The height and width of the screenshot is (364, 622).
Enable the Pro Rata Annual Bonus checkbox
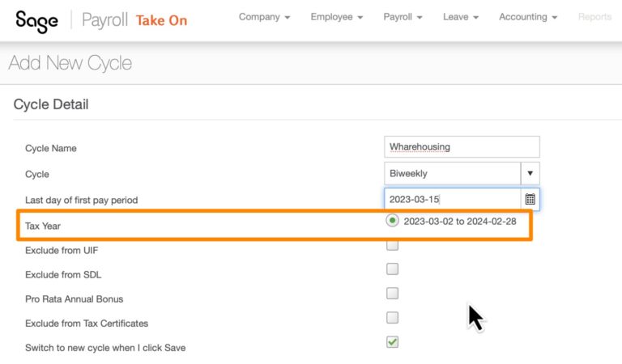pos(393,293)
